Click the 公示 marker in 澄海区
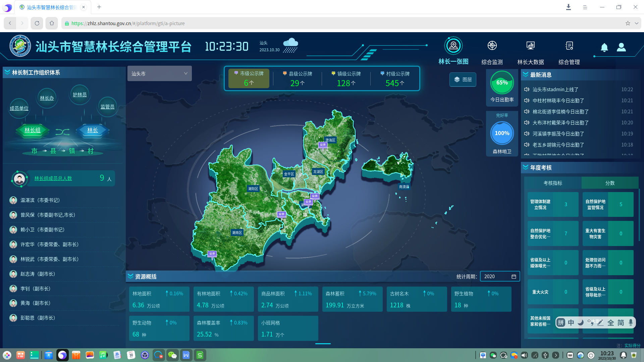This screenshot has width=644, height=362. (x=323, y=145)
